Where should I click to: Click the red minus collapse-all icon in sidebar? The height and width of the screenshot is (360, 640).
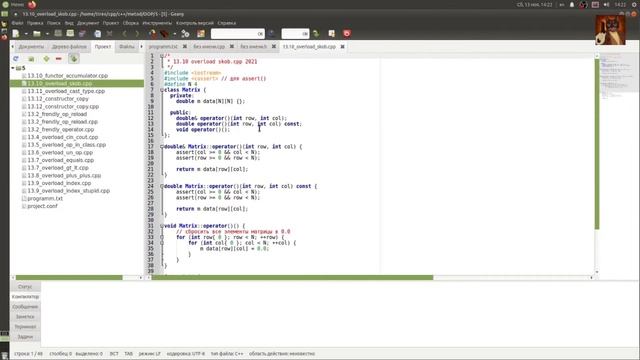[59, 59]
